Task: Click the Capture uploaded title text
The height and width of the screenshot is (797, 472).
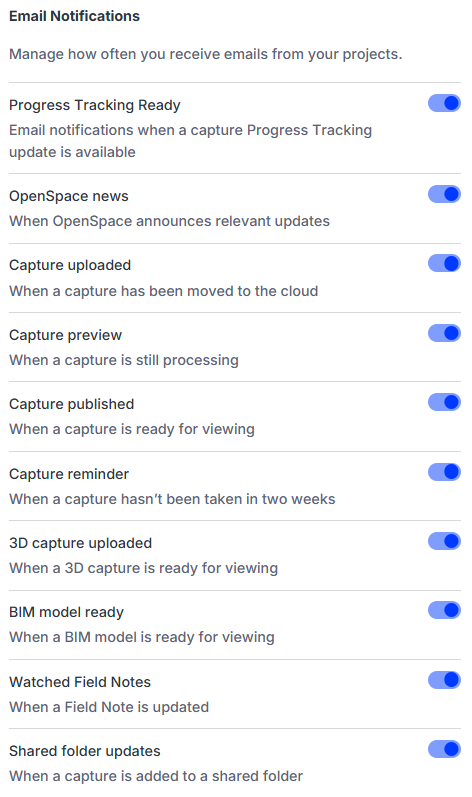Action: tap(70, 265)
